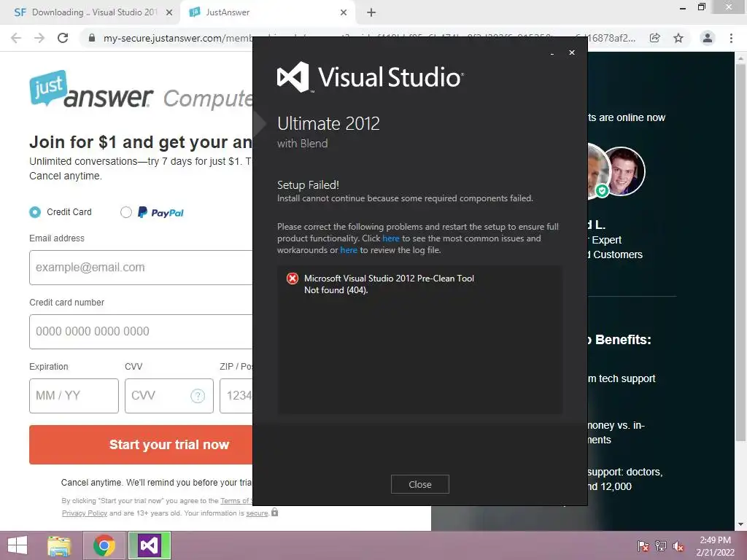Viewport: 747px width, 560px height.
Task: Click the 'Not found (404).' error text
Action: coord(336,290)
